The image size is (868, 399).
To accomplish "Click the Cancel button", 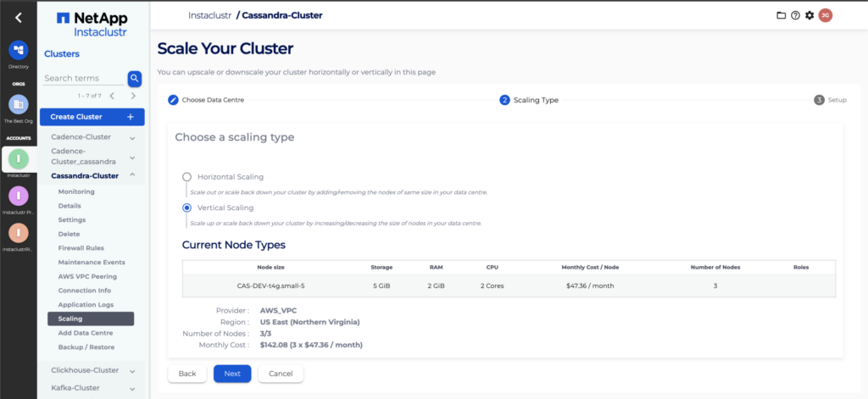I will coord(280,374).
